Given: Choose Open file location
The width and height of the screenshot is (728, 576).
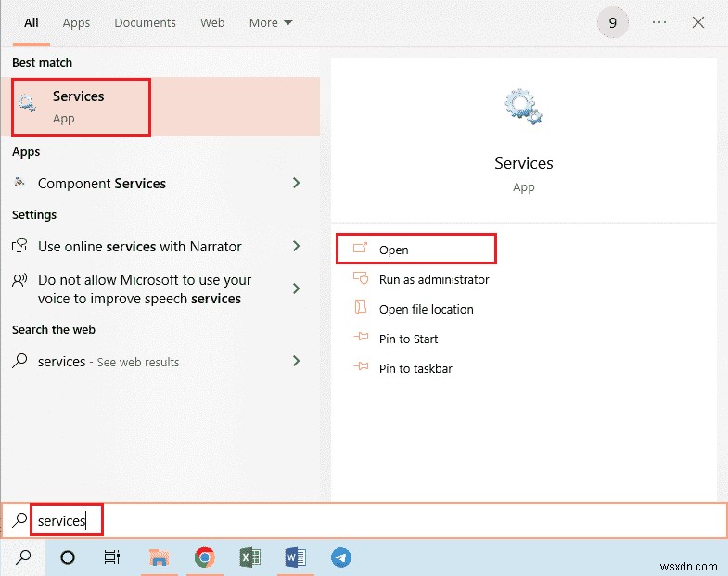Looking at the screenshot, I should [x=427, y=310].
